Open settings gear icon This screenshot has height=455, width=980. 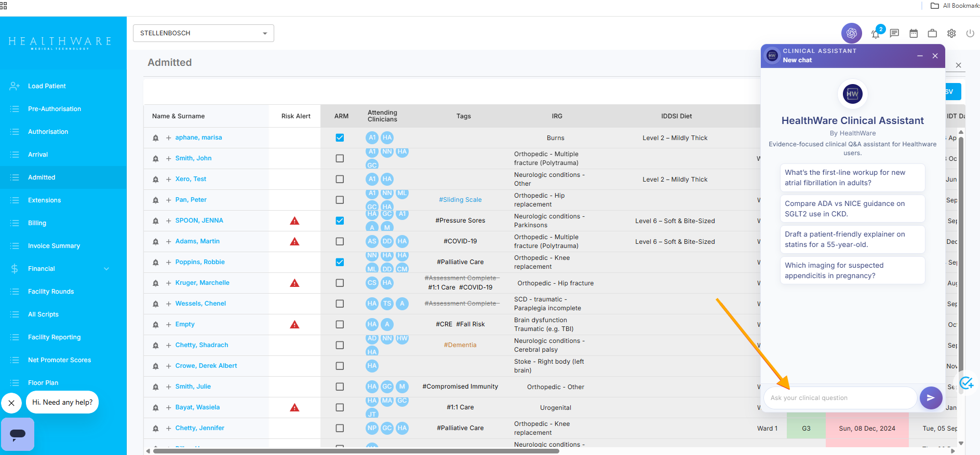951,33
